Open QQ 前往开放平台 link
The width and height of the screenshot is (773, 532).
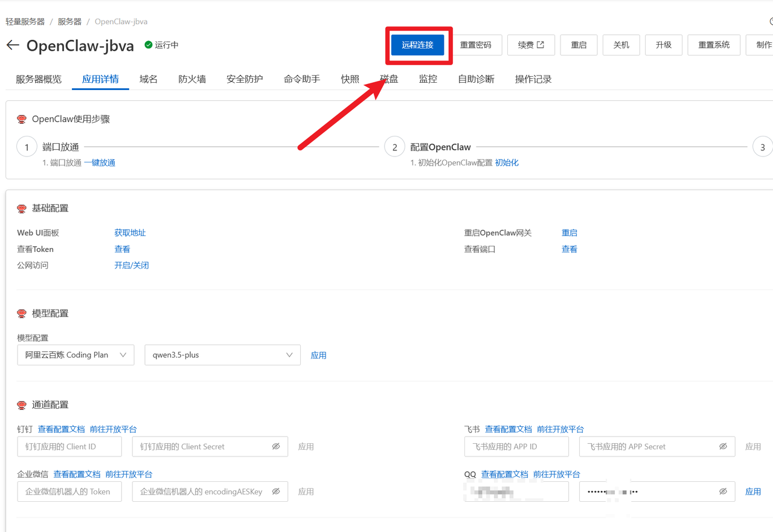557,474
